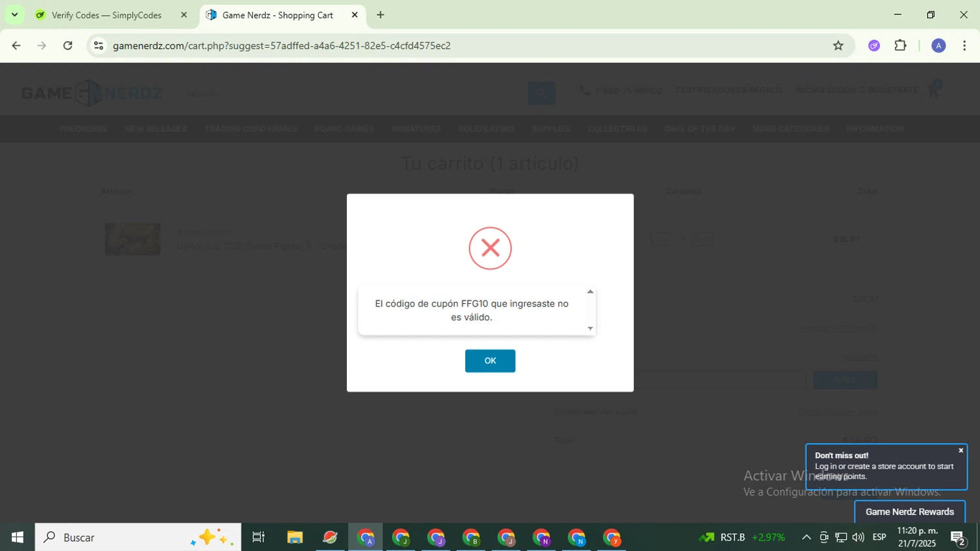980x551 pixels.
Task: Open the volume control in system tray
Action: click(x=858, y=537)
